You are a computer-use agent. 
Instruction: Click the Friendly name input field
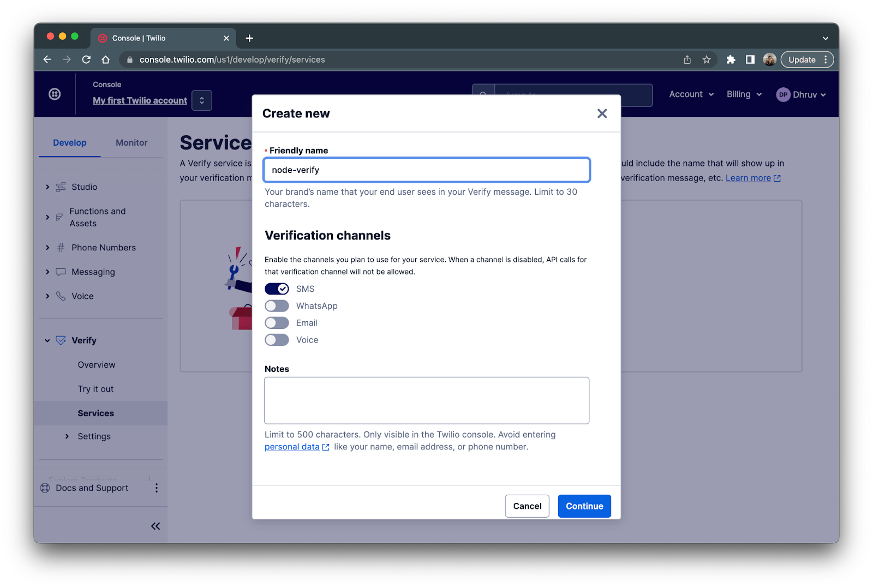(427, 170)
